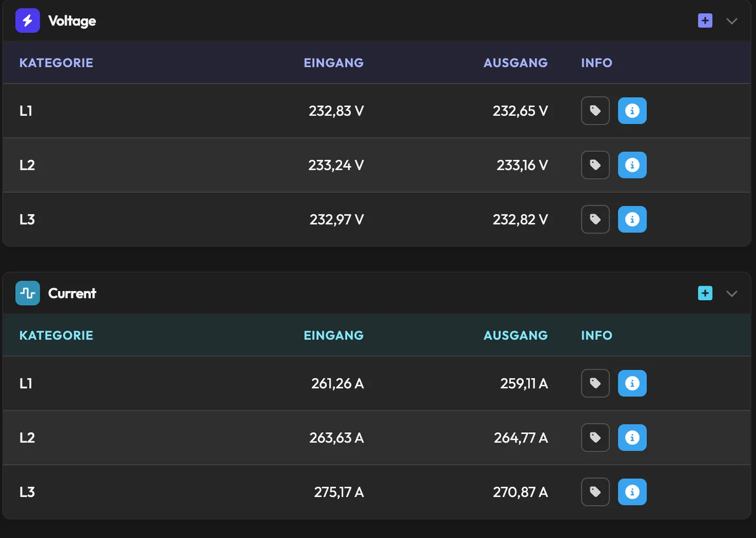Click the plus icon in Voltage header
Image resolution: width=756 pixels, height=538 pixels.
tap(705, 21)
